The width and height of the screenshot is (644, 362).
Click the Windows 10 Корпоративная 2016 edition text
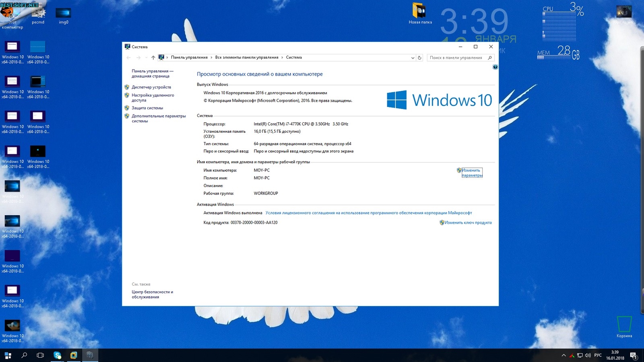pyautogui.click(x=265, y=93)
